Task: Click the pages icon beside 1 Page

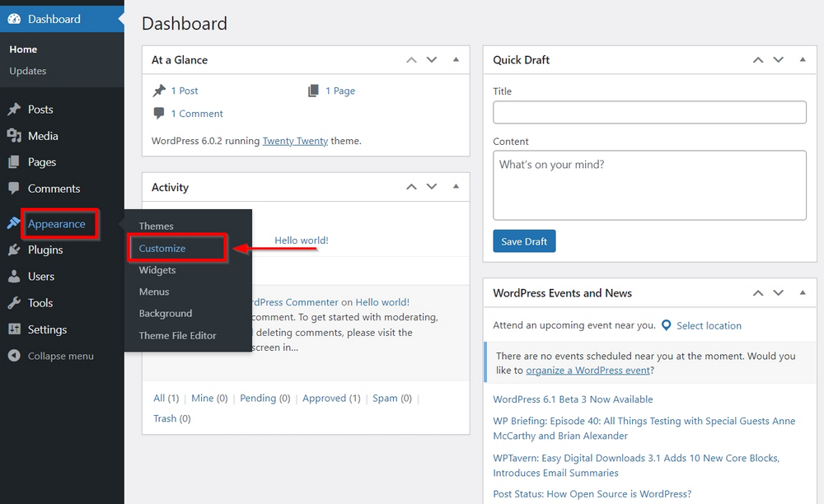Action: (313, 91)
